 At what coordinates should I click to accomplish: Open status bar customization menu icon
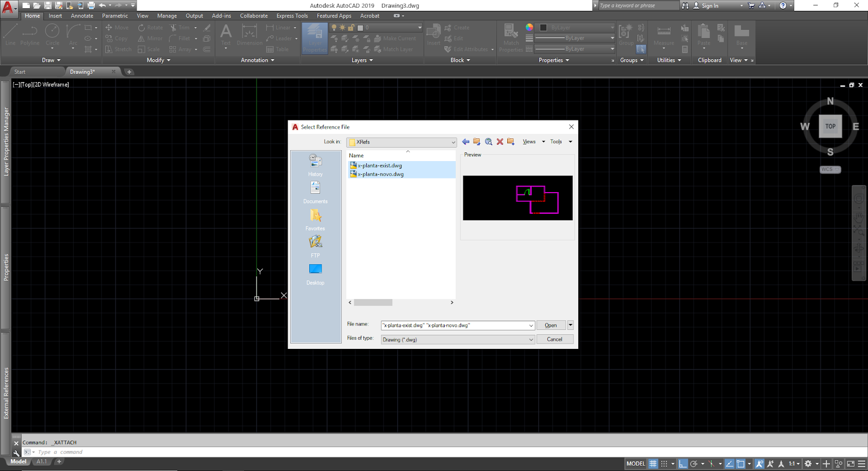(861, 464)
